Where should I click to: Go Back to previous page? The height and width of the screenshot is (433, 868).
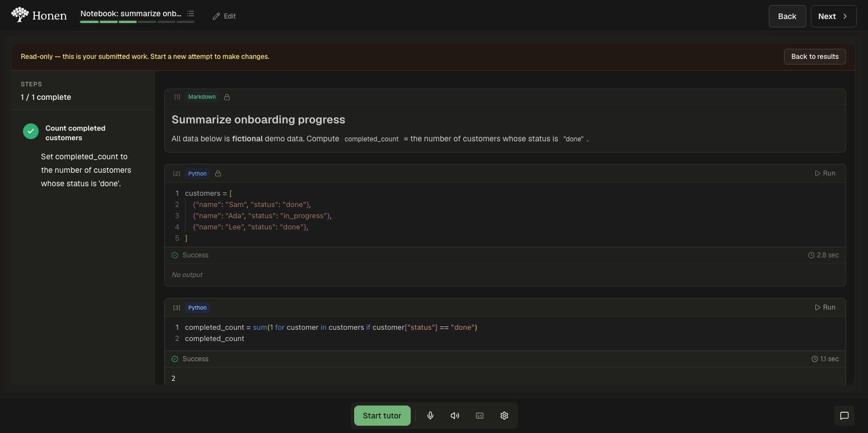pos(787,16)
